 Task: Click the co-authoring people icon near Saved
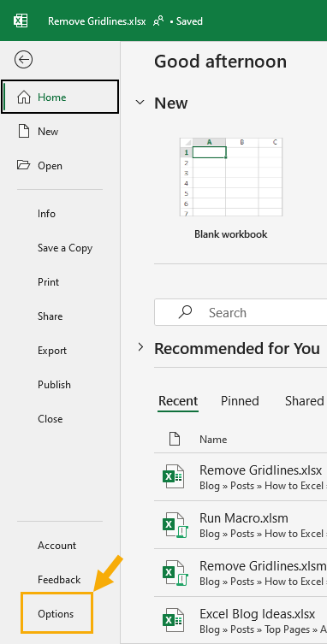pos(158,21)
